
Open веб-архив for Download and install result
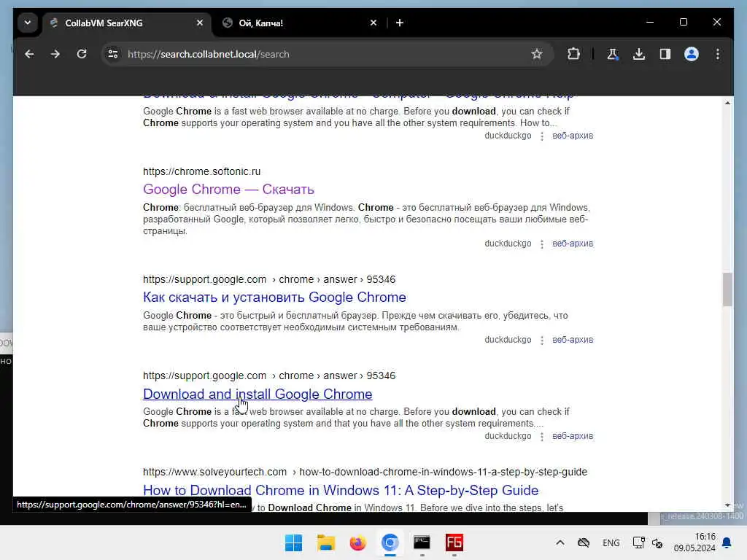(573, 436)
